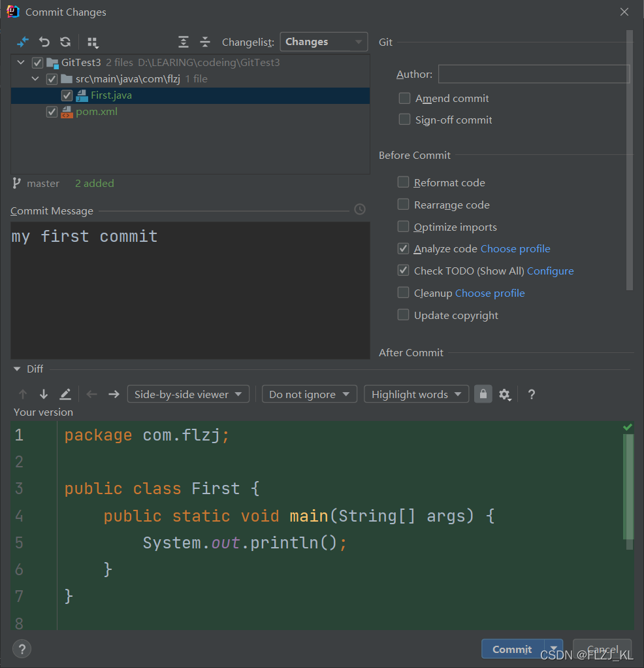
Task: Collapse the GitTest3 tree node
Action: [x=21, y=63]
